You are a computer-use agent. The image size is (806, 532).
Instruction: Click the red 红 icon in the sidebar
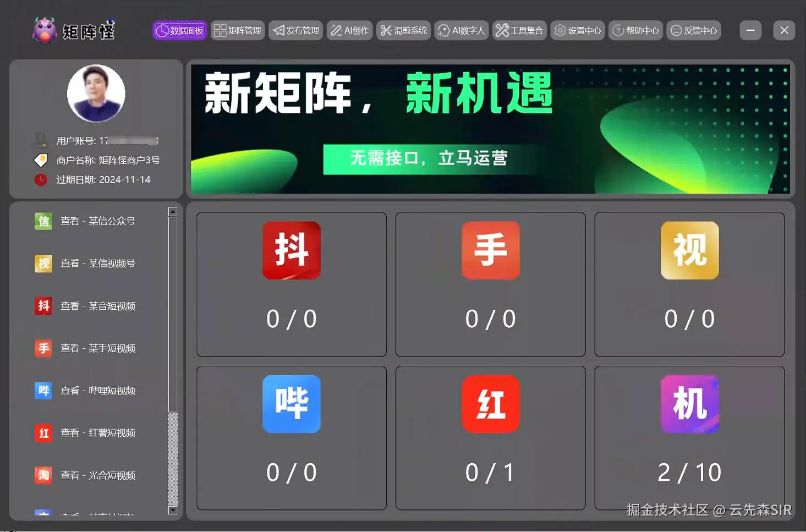coord(43,433)
